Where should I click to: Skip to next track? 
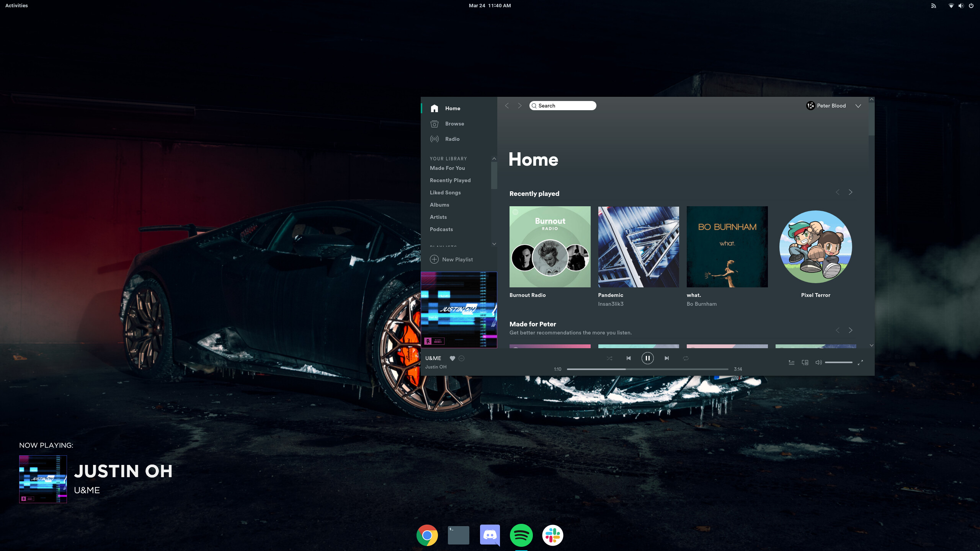[666, 358]
